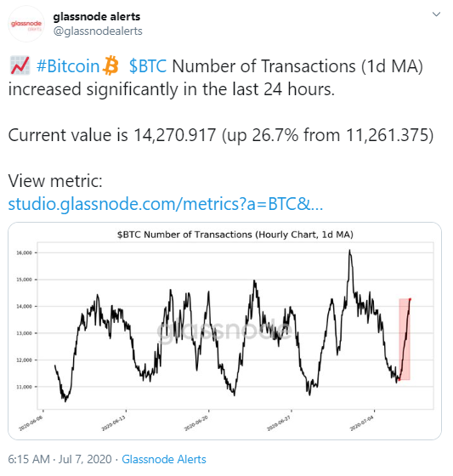Click the red highlighted region on chart
Screen dimensions: 453x476
(x=405, y=339)
